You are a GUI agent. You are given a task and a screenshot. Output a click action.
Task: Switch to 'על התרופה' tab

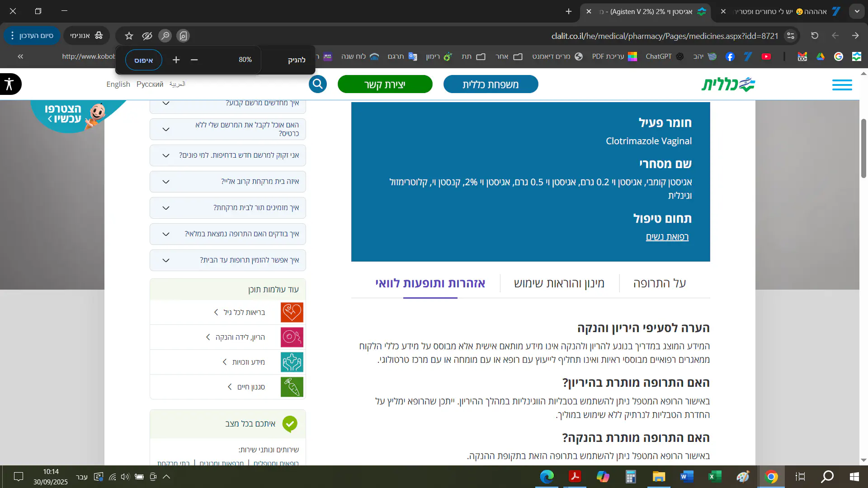point(660,283)
